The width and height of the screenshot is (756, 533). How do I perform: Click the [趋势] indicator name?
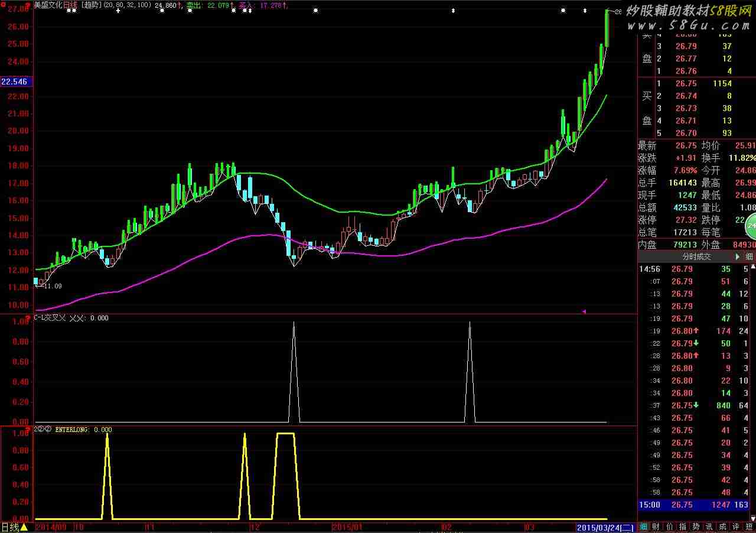pos(92,5)
